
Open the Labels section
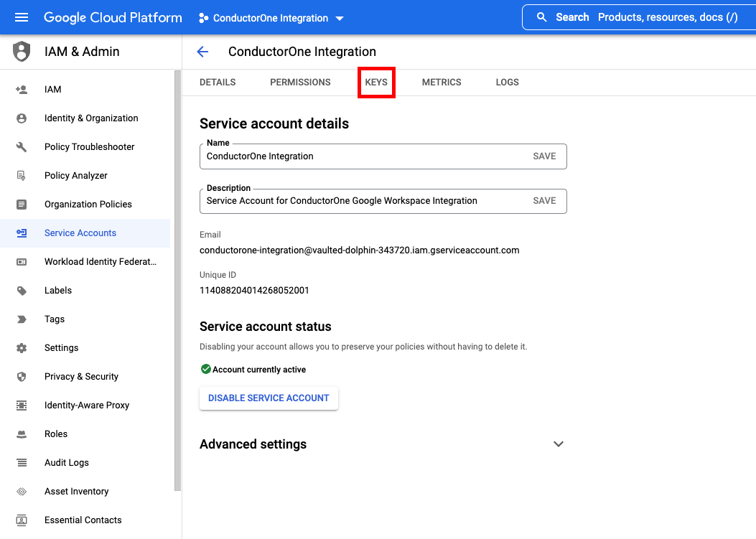coord(58,290)
